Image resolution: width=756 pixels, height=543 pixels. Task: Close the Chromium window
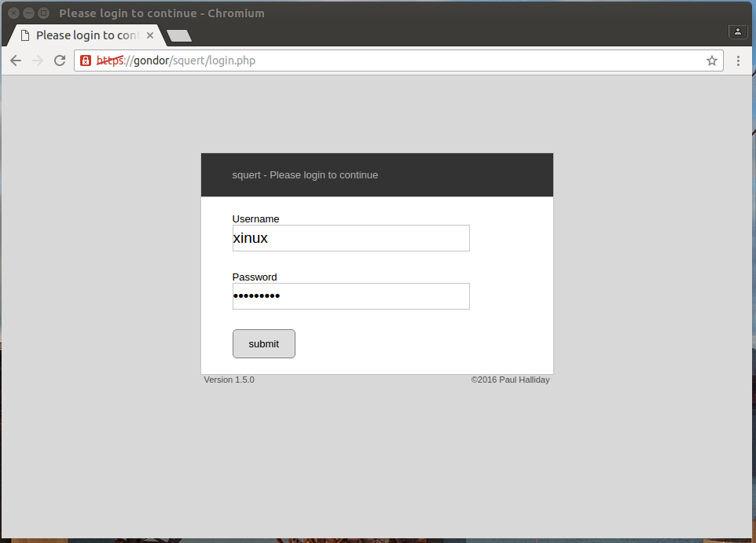coord(13,13)
